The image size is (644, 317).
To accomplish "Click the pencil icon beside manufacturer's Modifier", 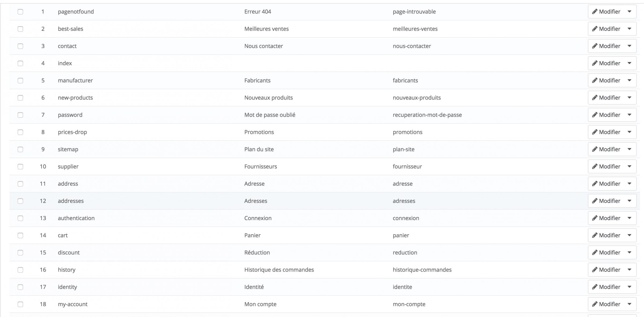I will [595, 80].
